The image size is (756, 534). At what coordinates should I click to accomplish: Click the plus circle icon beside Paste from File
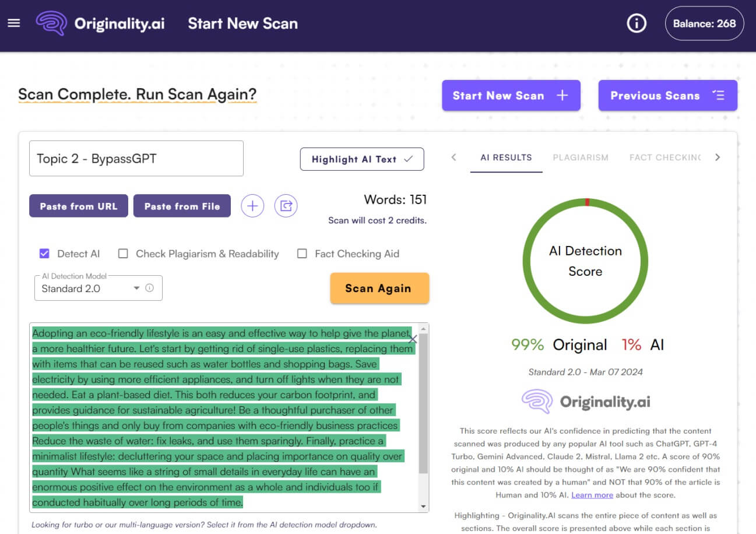point(252,206)
